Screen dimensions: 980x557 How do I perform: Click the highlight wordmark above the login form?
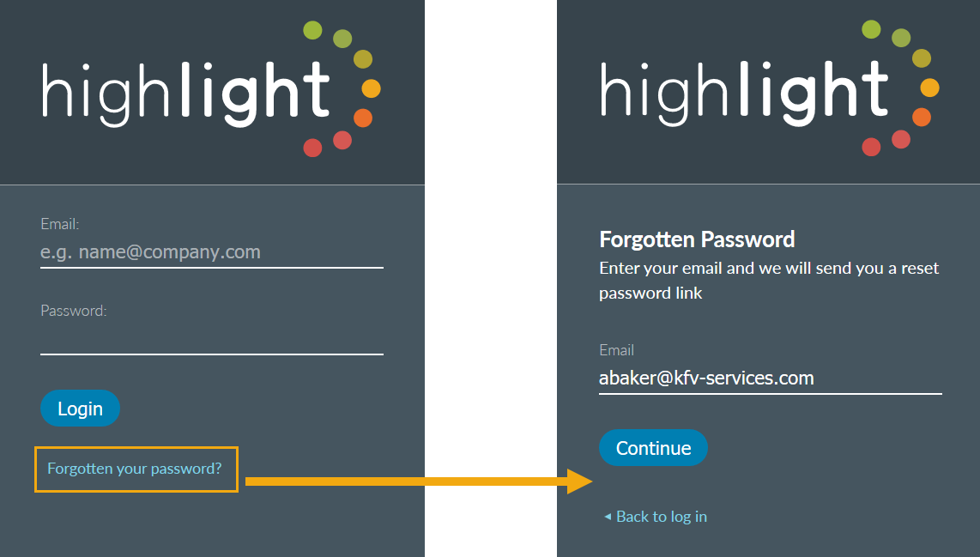click(x=185, y=90)
